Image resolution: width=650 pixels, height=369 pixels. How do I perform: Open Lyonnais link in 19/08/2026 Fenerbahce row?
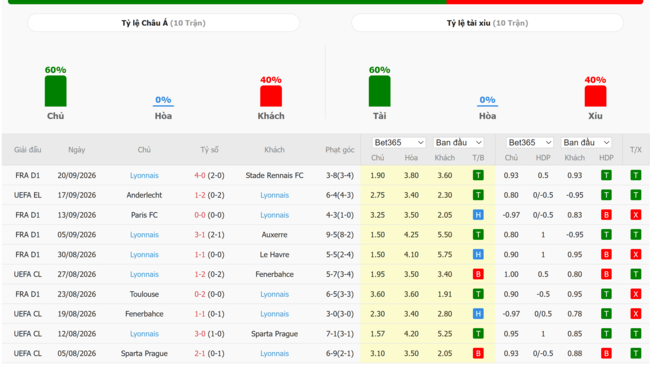click(274, 314)
